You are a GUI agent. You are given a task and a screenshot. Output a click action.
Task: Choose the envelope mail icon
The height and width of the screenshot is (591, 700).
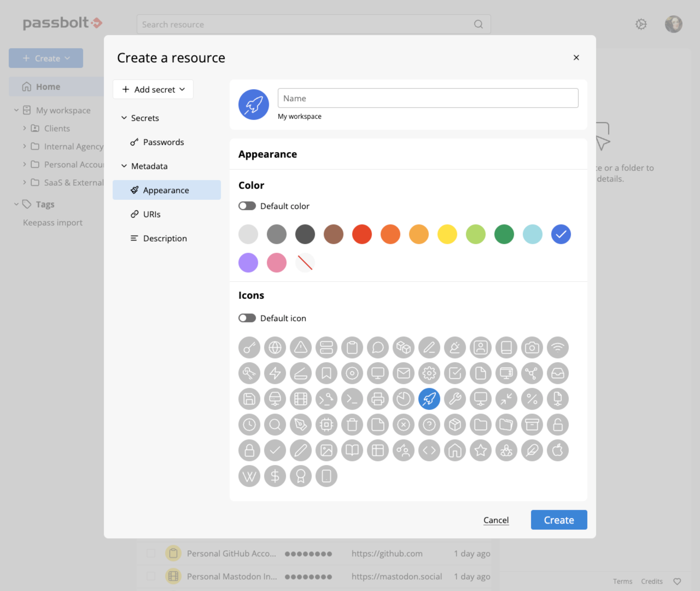point(404,373)
